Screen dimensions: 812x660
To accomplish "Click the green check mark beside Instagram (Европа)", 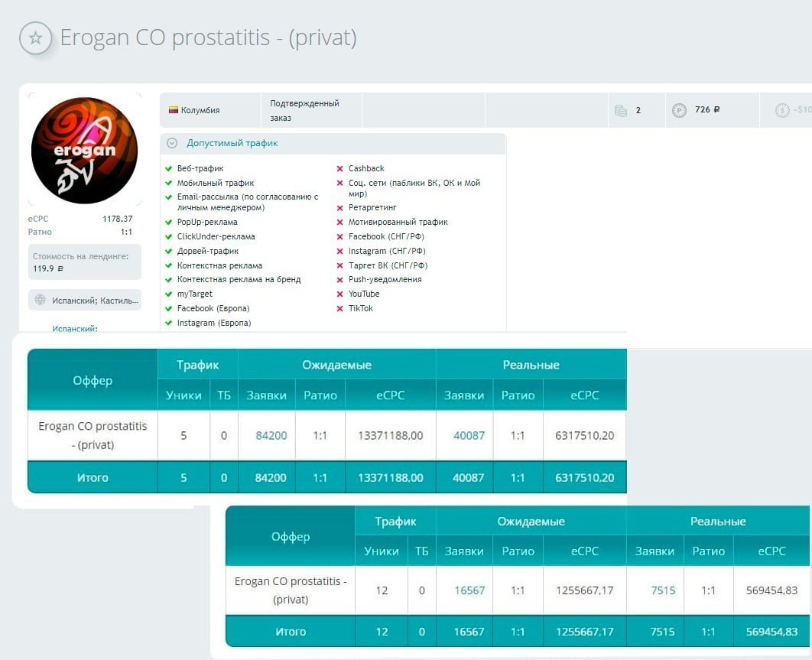I will (168, 323).
